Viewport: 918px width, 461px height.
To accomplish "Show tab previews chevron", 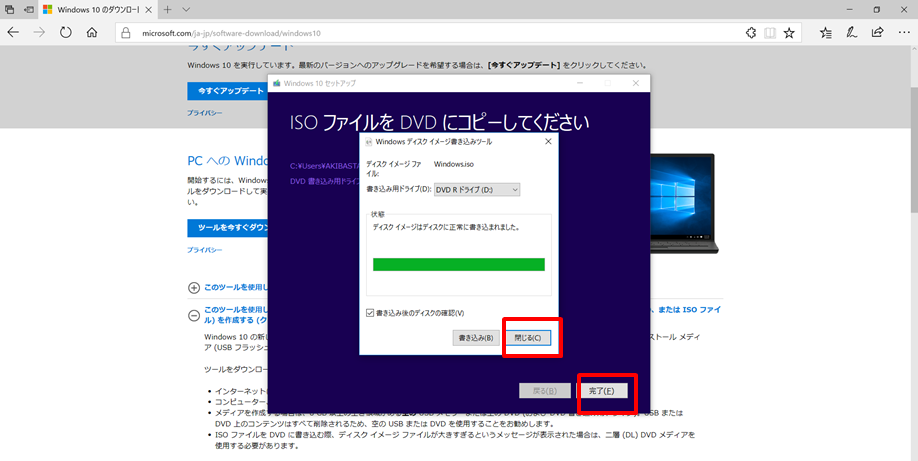I will point(186,9).
